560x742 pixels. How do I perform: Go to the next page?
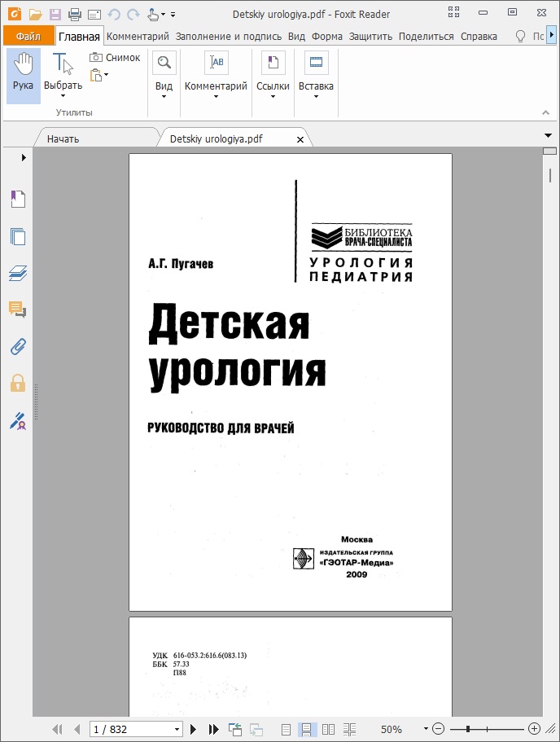(x=193, y=729)
